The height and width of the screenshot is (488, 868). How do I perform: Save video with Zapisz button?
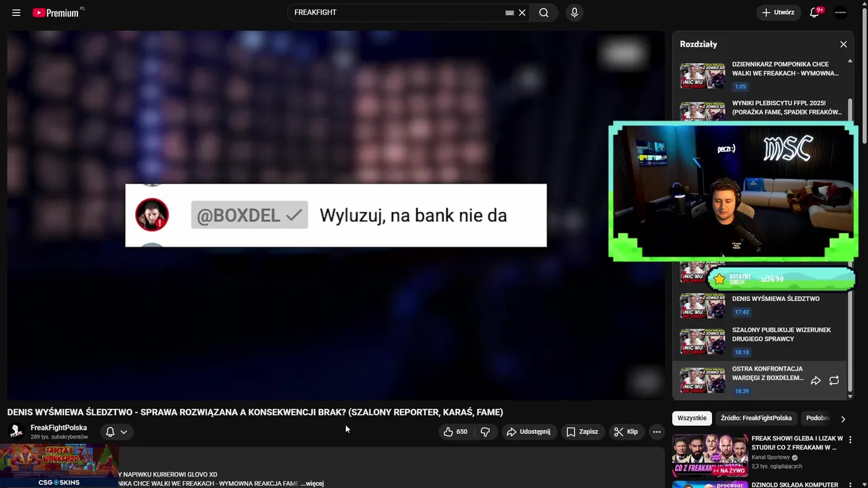pos(583,432)
